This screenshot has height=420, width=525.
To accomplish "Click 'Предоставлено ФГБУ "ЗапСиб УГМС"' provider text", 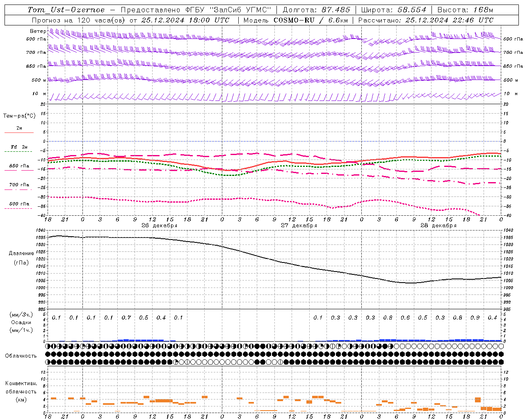I will click(196, 10).
